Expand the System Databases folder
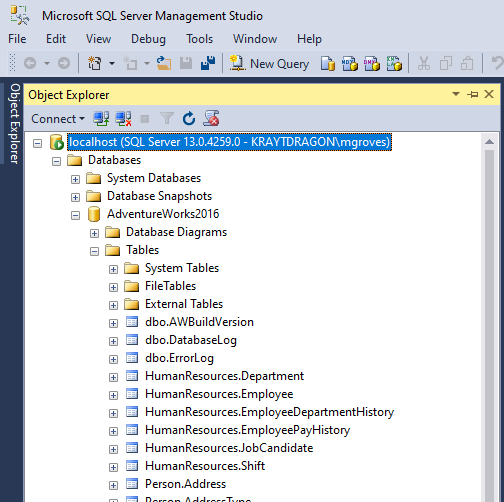504x502 pixels. [x=75, y=180]
